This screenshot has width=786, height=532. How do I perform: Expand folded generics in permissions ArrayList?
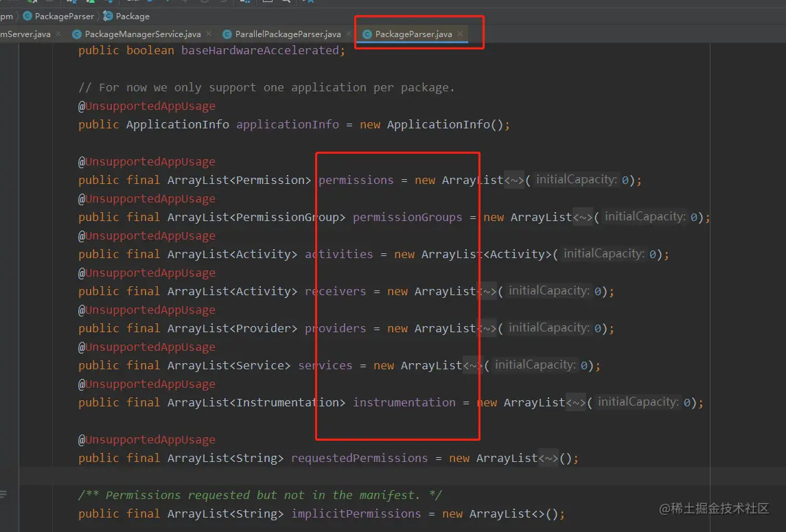point(513,180)
